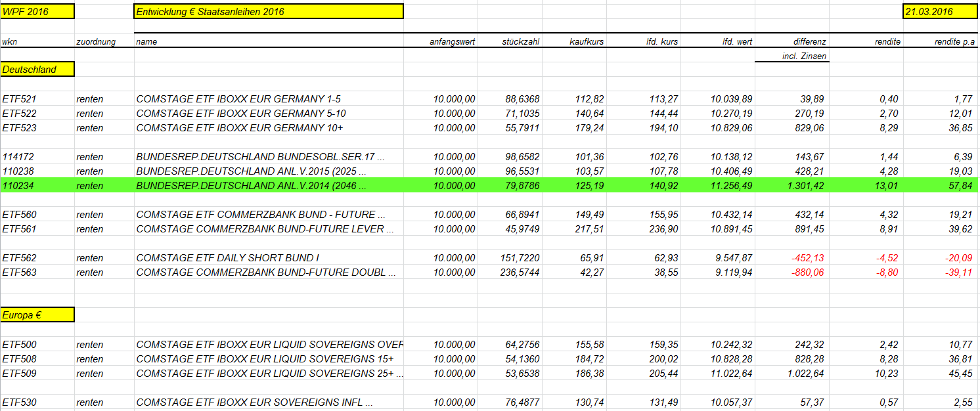The image size is (980, 411).
Task: Select the WPF 2016 title cell
Action: [37, 11]
